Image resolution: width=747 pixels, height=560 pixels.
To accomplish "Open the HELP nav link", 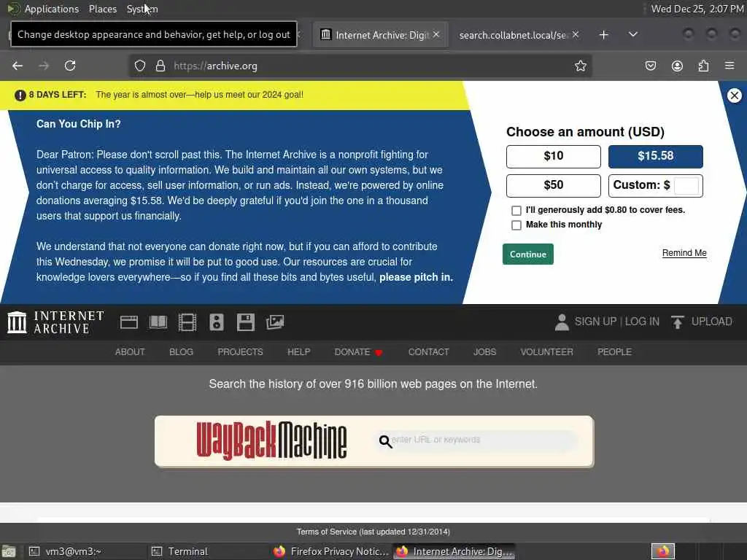I will point(298,352).
